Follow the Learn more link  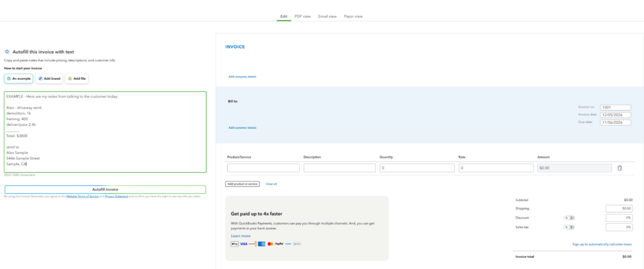(x=241, y=236)
